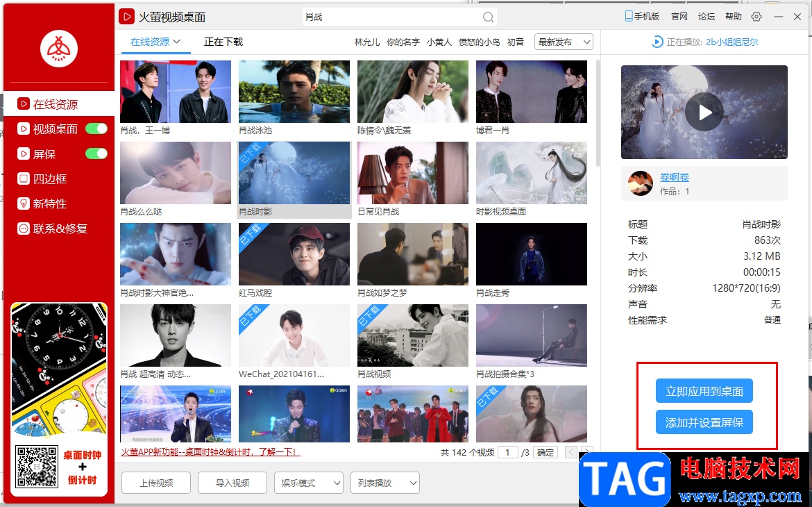
Task: Select the 肖战，王一博 thumbnail
Action: tap(176, 92)
